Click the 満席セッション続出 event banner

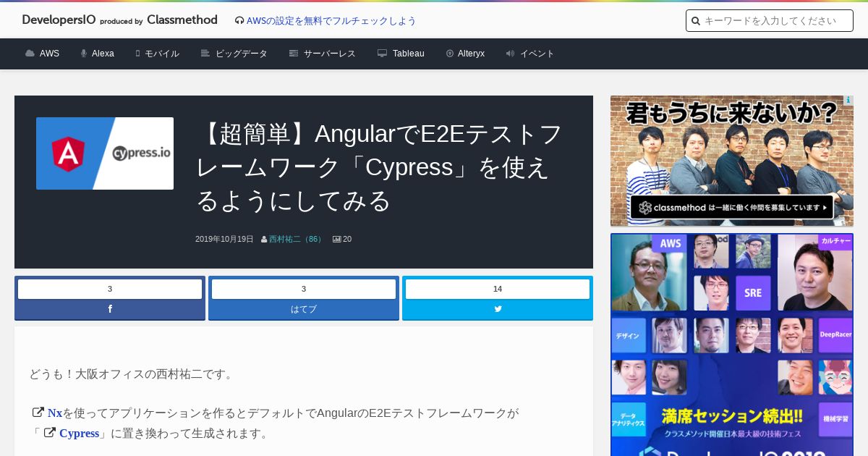point(732,345)
